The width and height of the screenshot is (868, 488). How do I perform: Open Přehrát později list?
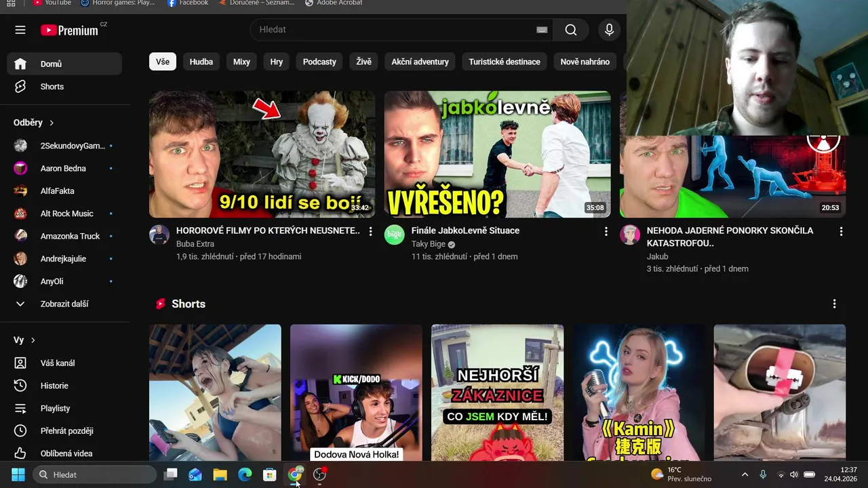(64, 431)
